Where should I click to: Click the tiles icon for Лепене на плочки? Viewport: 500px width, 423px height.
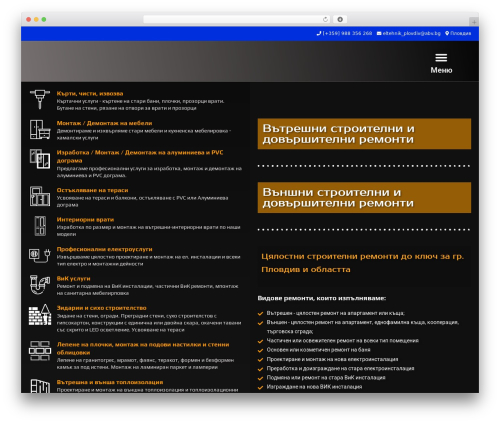click(40, 351)
